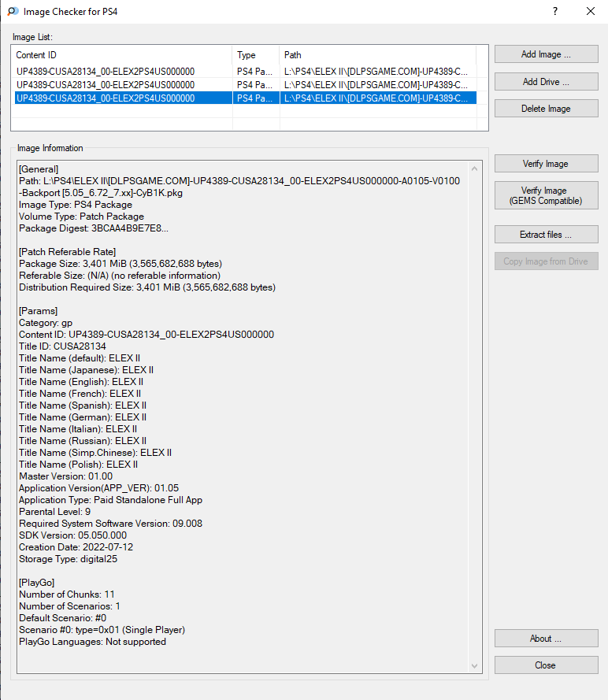Click SDK Version: 05.050.000 line
This screenshot has width=608, height=700.
(72, 535)
